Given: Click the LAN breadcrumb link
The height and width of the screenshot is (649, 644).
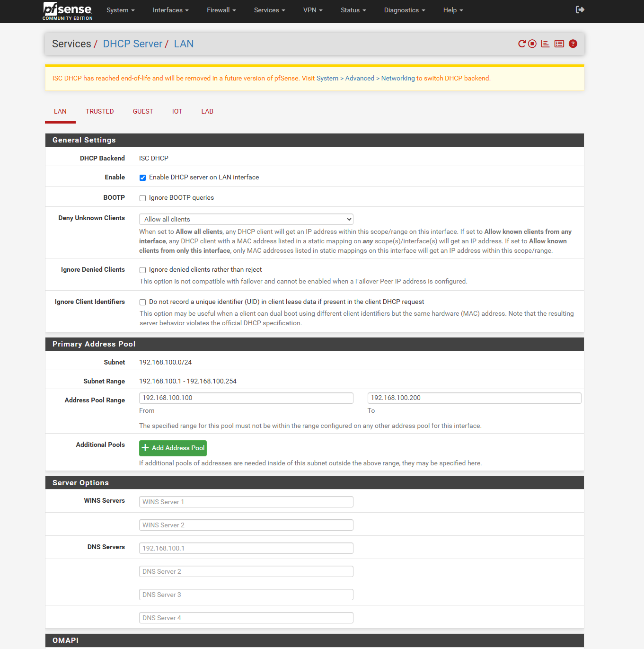Looking at the screenshot, I should [184, 44].
